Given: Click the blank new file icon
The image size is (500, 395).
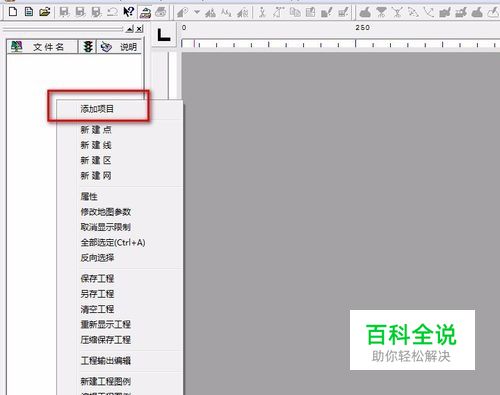Looking at the screenshot, I should click(13, 12).
